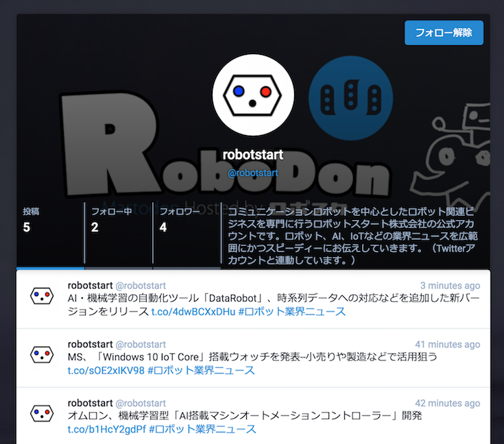Click avatar icon of the Windows 10 IoT post
504x444 pixels.
click(42, 355)
